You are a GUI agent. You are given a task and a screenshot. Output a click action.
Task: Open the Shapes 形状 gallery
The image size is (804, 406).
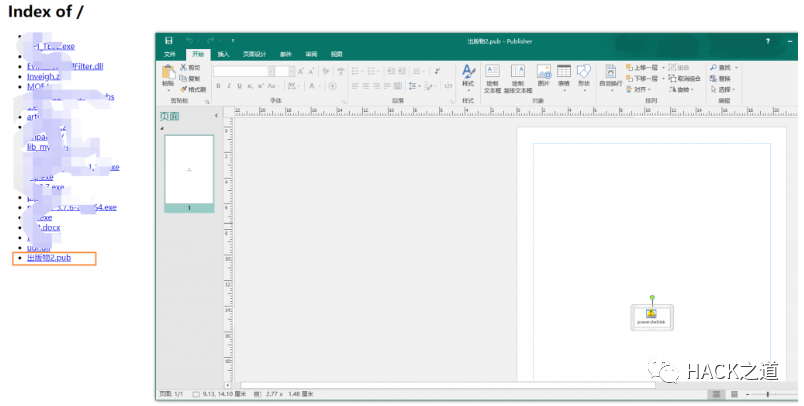(584, 77)
